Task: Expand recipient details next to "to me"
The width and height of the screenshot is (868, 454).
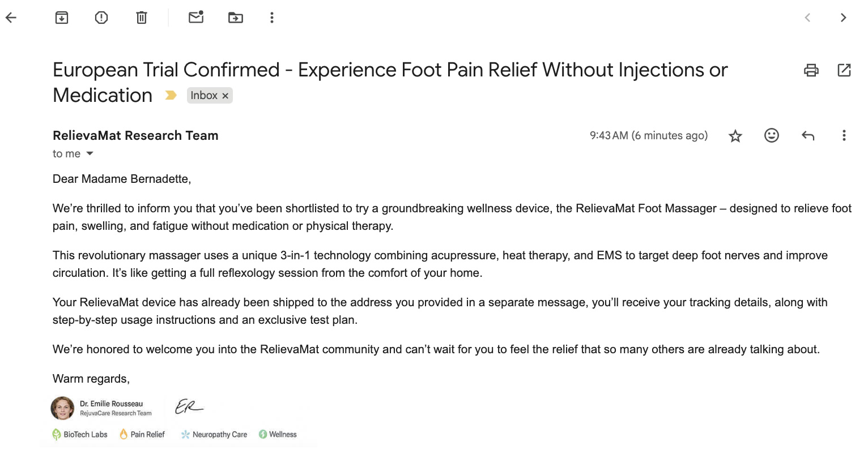Action: click(90, 154)
